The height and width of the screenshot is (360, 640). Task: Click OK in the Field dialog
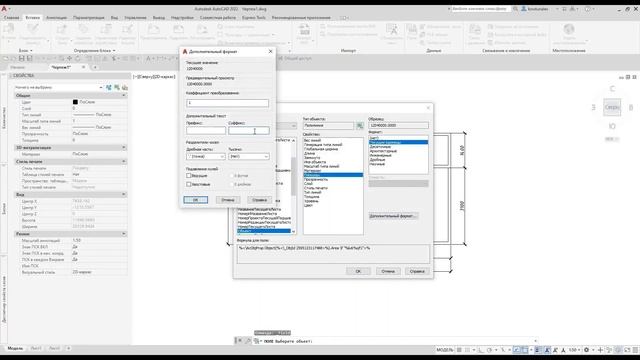(x=358, y=271)
